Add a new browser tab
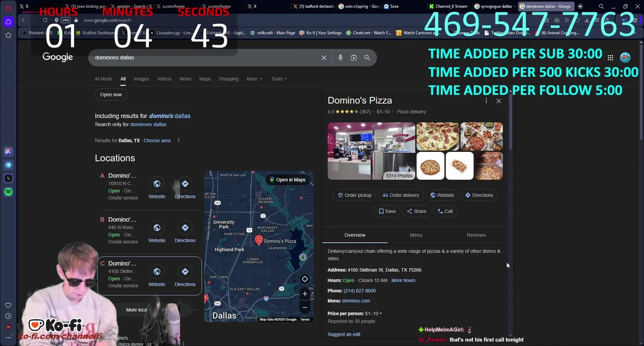 (x=580, y=6)
